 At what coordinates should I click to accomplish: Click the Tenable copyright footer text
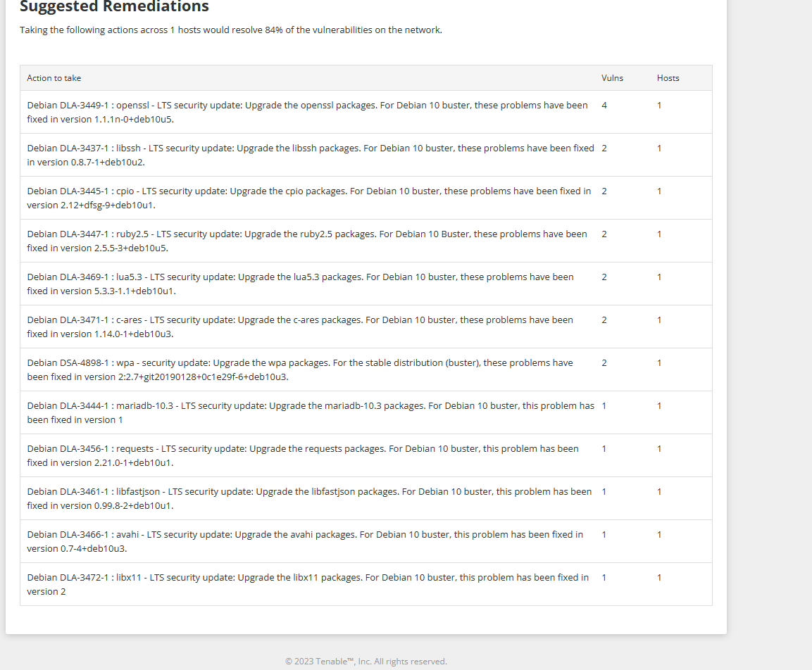pyautogui.click(x=366, y=662)
